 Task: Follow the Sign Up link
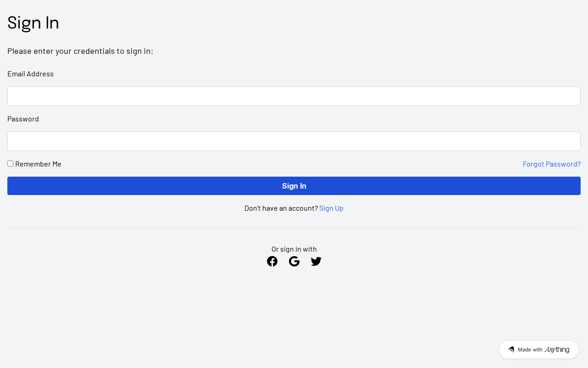click(x=331, y=208)
